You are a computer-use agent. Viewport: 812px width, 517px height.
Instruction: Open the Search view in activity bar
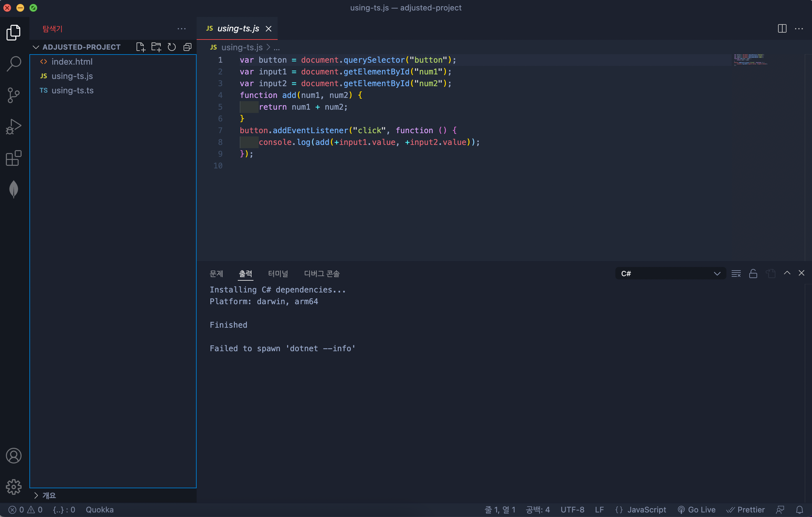pos(13,63)
